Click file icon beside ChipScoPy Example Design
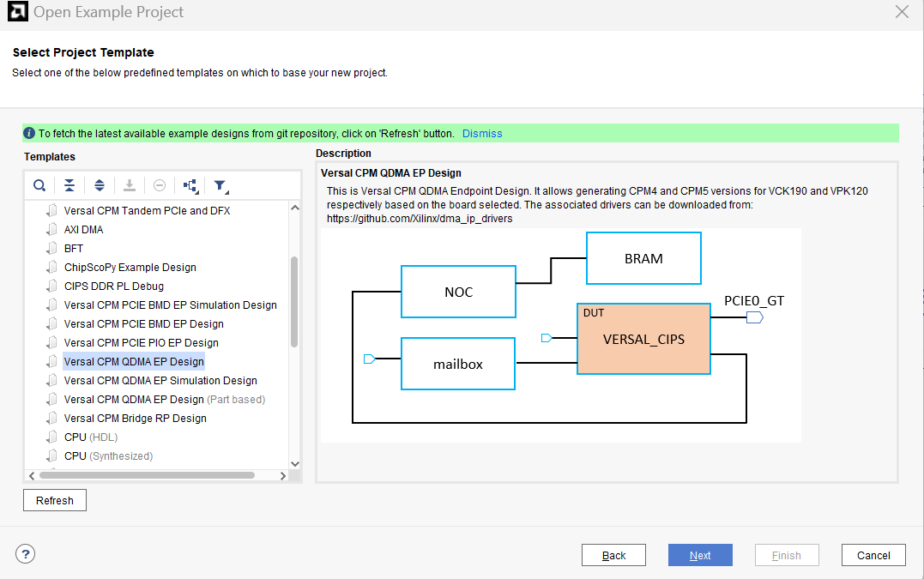924x579 pixels. [x=51, y=267]
